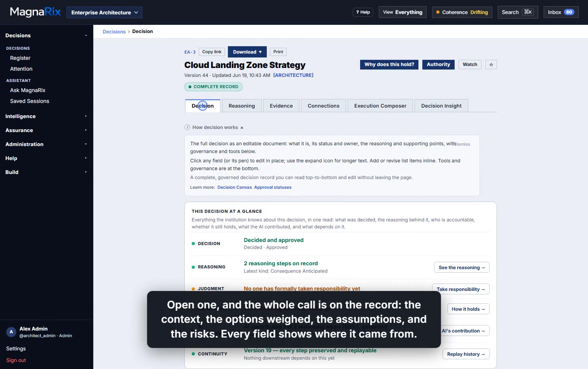Screen dimensions: 588x369
Task: Click the EA-3 decision identifier
Action: coord(190,52)
